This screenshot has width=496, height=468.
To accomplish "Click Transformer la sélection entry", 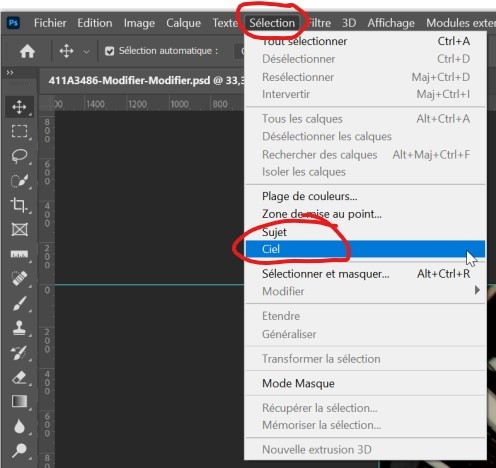I will pyautogui.click(x=365, y=359).
